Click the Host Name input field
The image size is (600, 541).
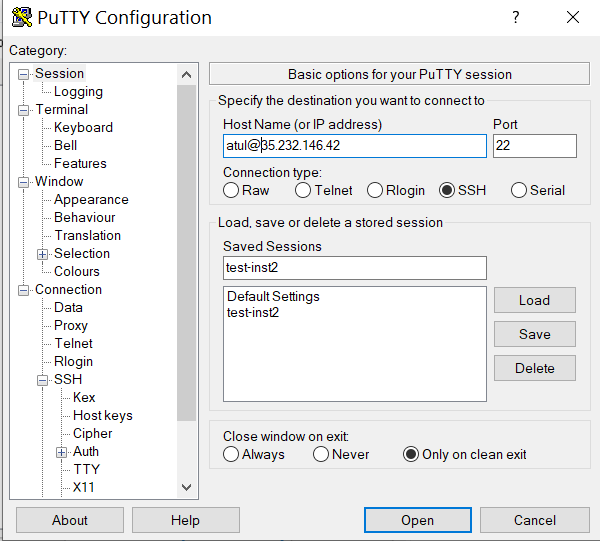point(355,146)
